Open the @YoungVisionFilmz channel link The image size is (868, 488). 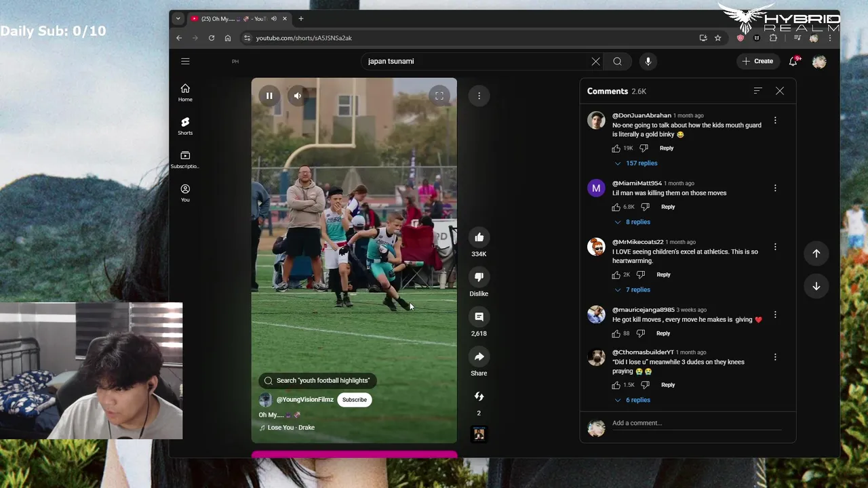[x=304, y=400]
